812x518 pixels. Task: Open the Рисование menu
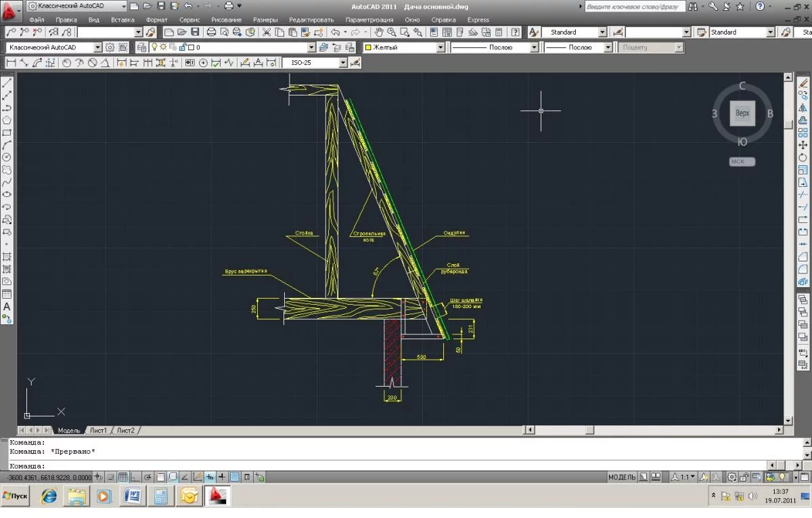(x=225, y=20)
